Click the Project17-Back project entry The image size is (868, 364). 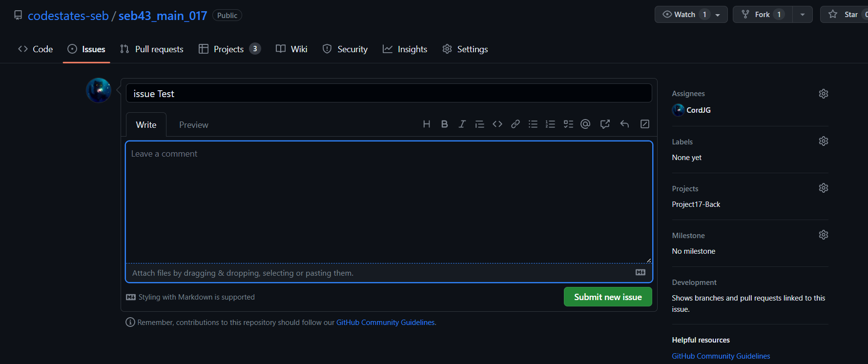point(696,204)
